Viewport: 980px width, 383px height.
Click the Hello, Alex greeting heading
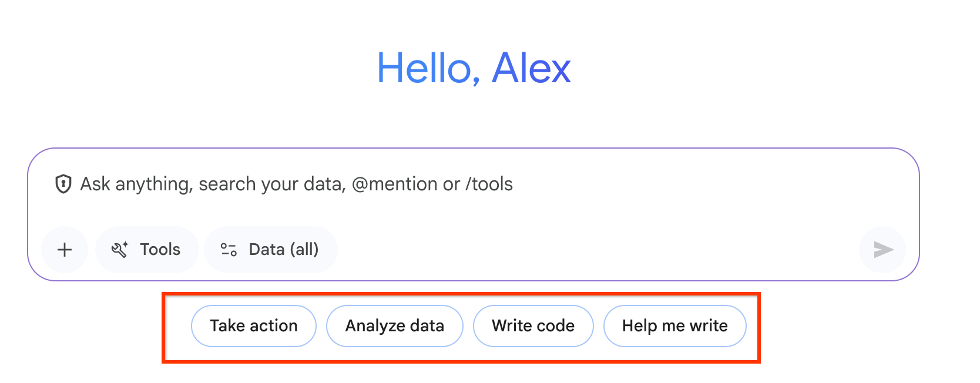474,68
